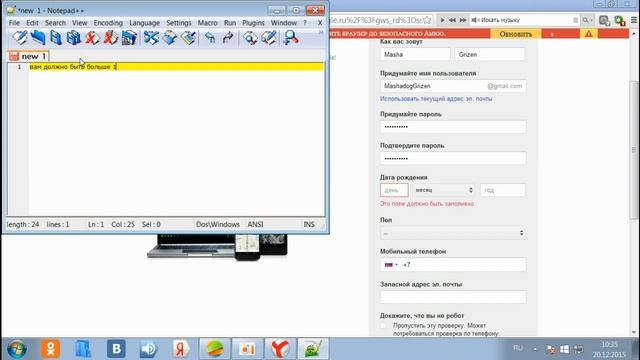Viewport: 640px width, 360px height.
Task: Click the RU language indicator in tray
Action: [518, 348]
